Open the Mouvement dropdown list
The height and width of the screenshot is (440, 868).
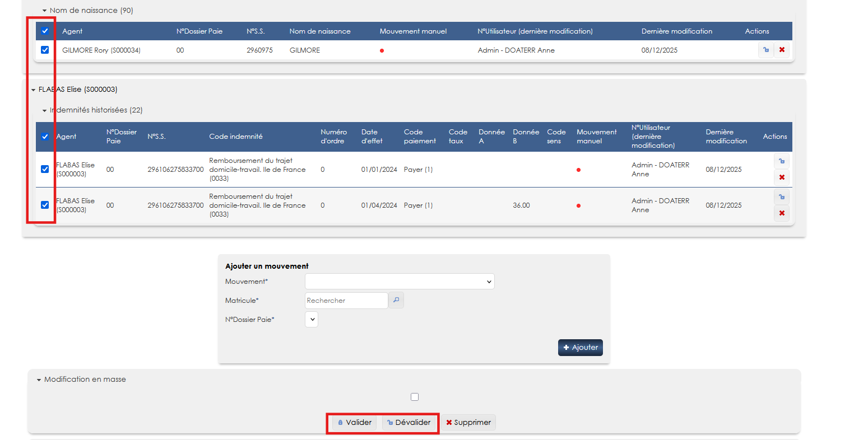click(400, 282)
